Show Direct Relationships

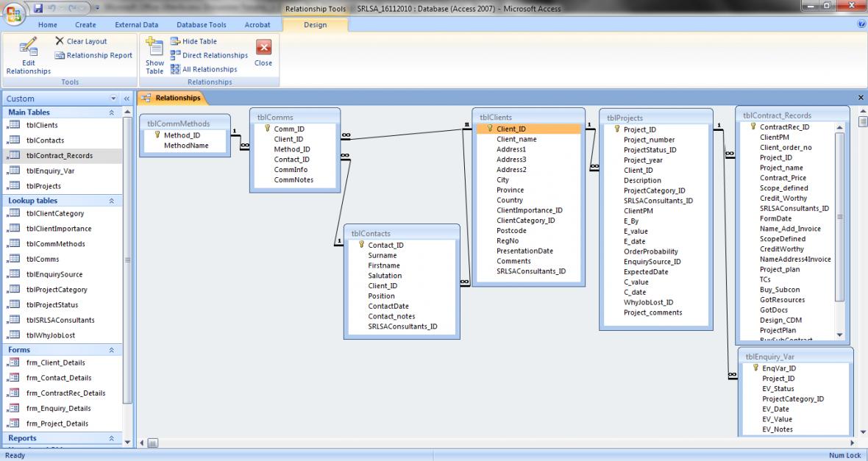point(209,55)
